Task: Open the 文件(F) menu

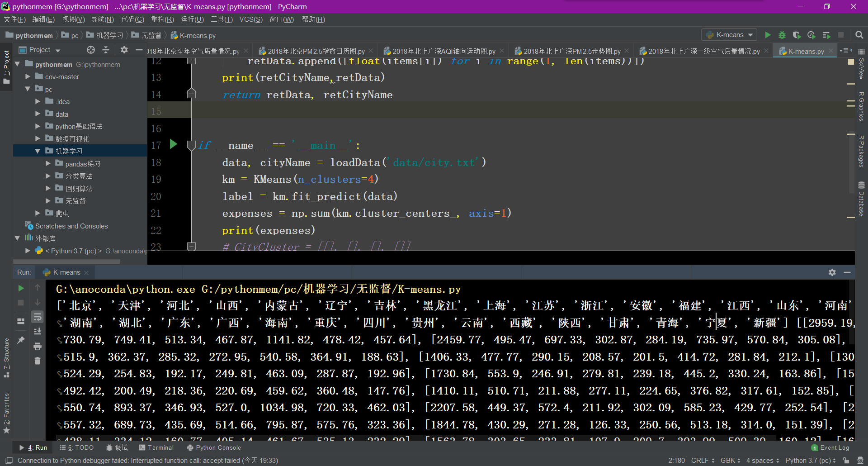Action: 14,19
